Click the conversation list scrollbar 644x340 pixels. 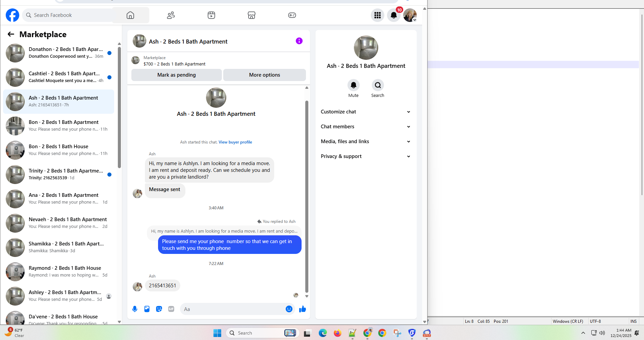click(x=119, y=107)
